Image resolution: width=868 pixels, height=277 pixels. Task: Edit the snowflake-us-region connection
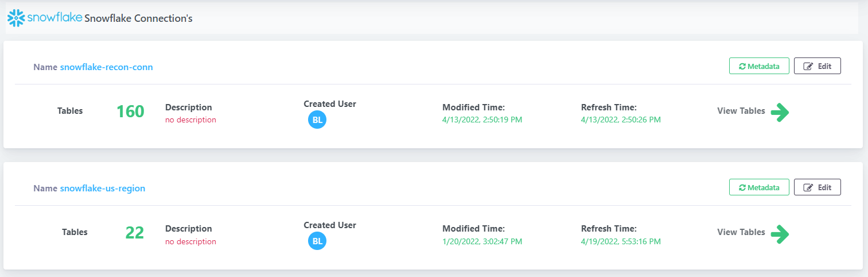coord(818,187)
